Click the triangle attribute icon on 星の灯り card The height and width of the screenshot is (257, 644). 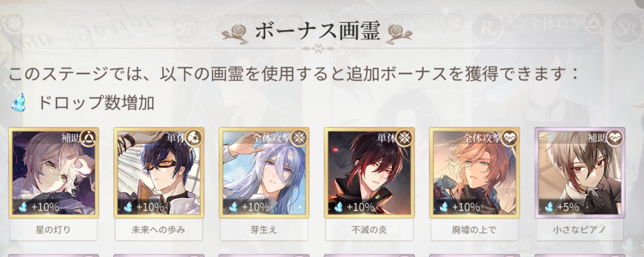click(89, 138)
